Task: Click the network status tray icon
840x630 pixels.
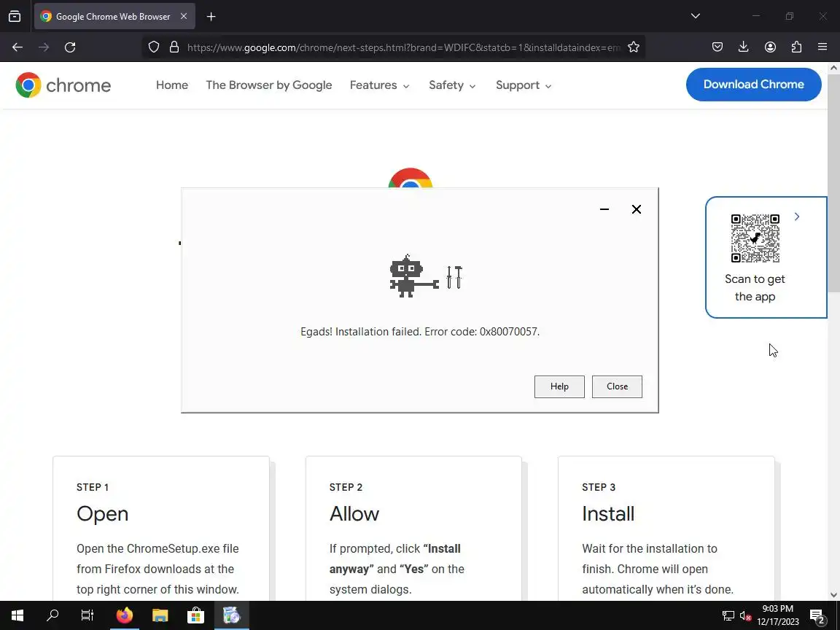Action: point(728,616)
